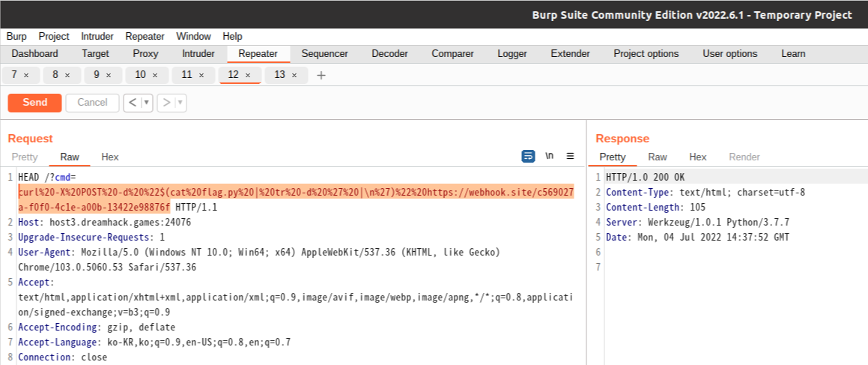Close Repeater tab 8
The image size is (868, 365).
67,75
